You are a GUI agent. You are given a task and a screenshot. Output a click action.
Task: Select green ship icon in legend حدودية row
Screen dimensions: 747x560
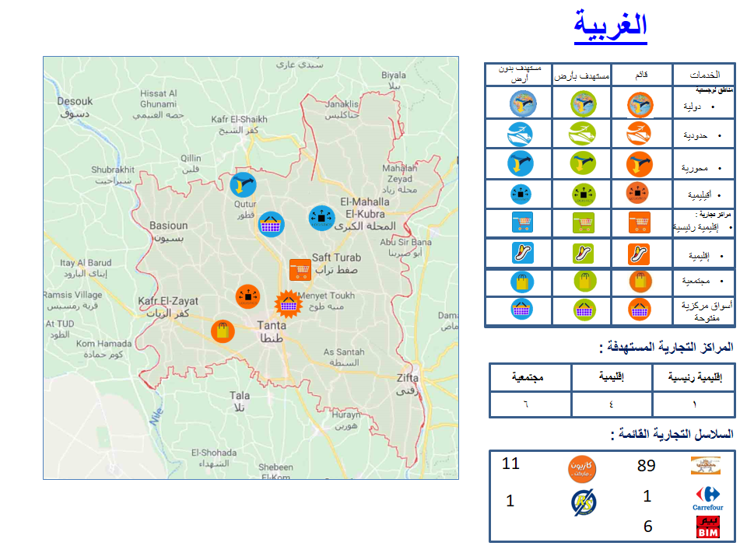pyautogui.click(x=582, y=134)
